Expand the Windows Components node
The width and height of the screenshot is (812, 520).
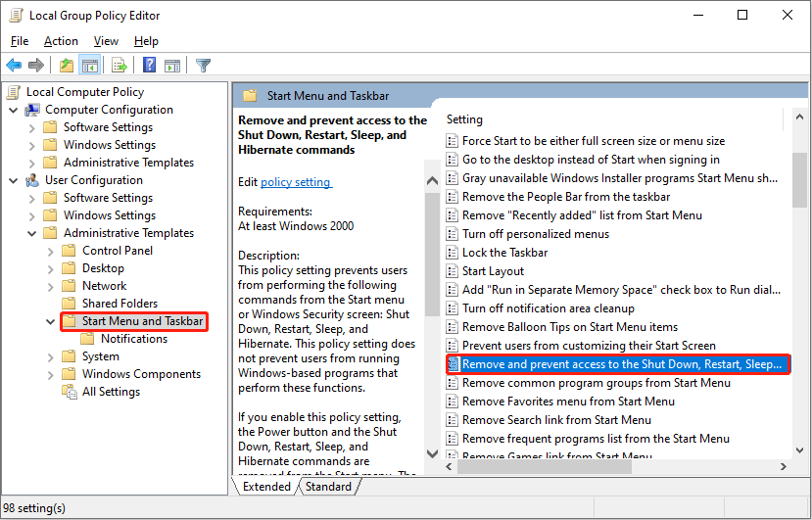pyautogui.click(x=51, y=374)
